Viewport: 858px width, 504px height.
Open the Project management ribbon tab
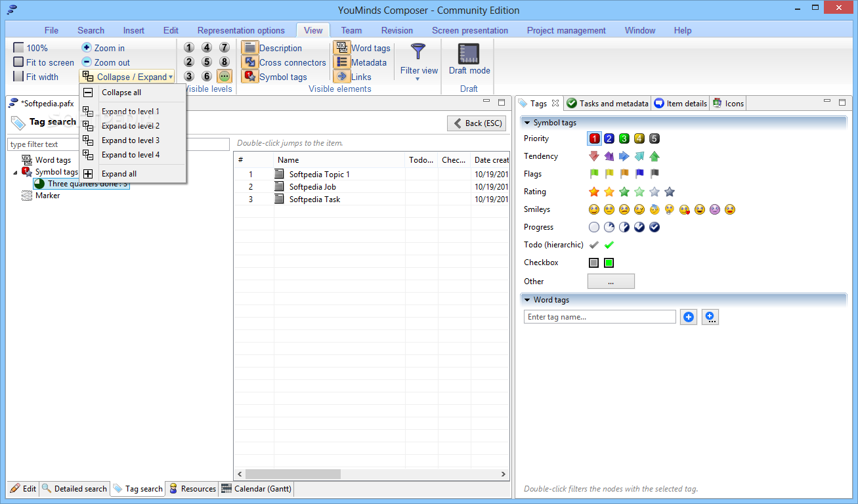pyautogui.click(x=566, y=30)
